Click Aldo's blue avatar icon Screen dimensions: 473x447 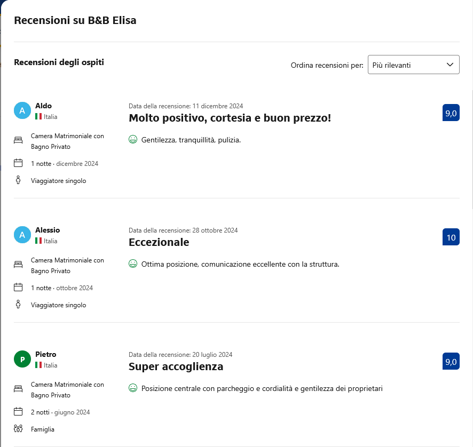coord(22,111)
